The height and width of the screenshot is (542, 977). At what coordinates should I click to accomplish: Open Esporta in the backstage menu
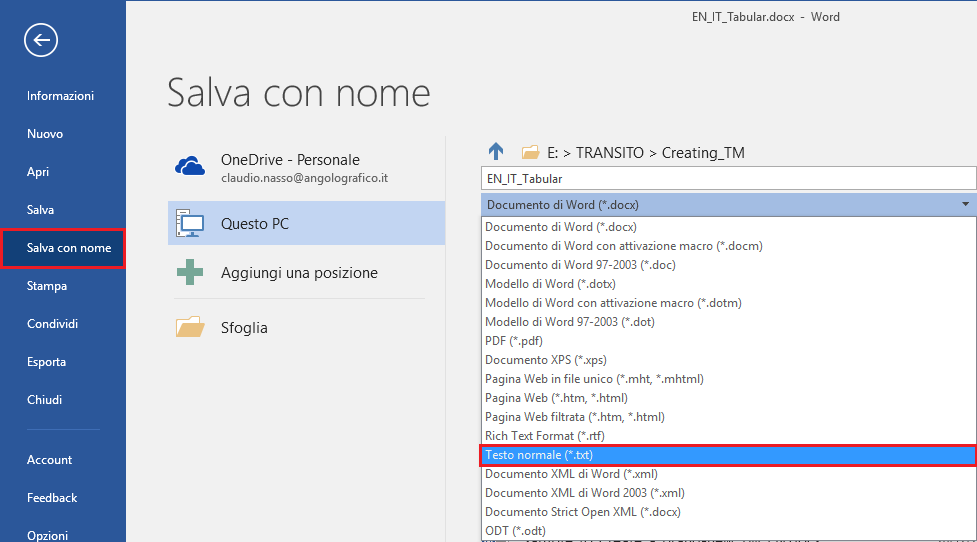46,362
